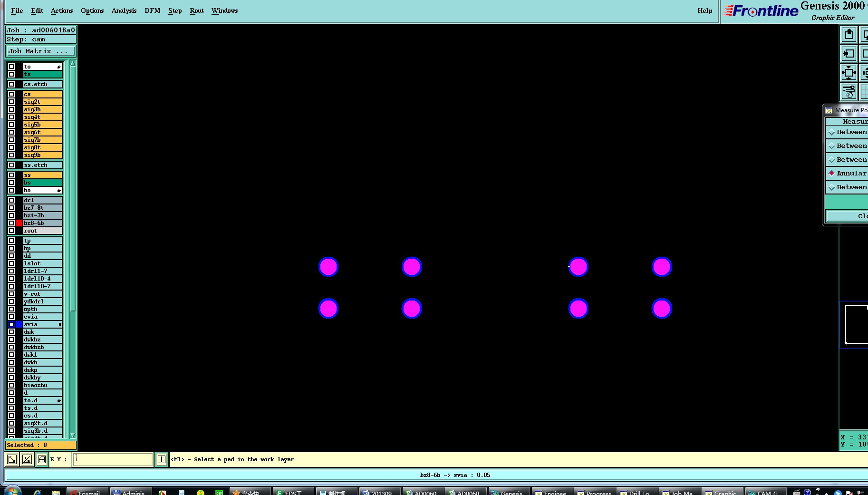Select the sig3b layer row
The height and width of the screenshot is (495, 868).
tap(43, 109)
